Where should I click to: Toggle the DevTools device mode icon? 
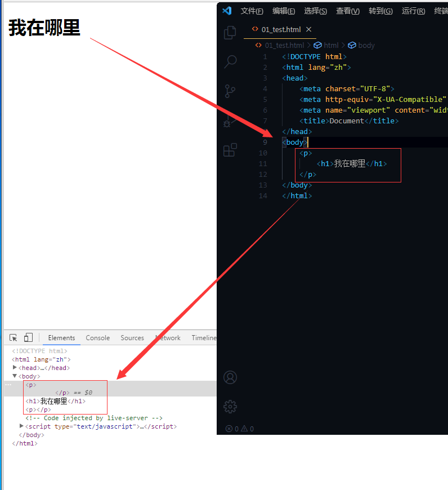[28, 337]
